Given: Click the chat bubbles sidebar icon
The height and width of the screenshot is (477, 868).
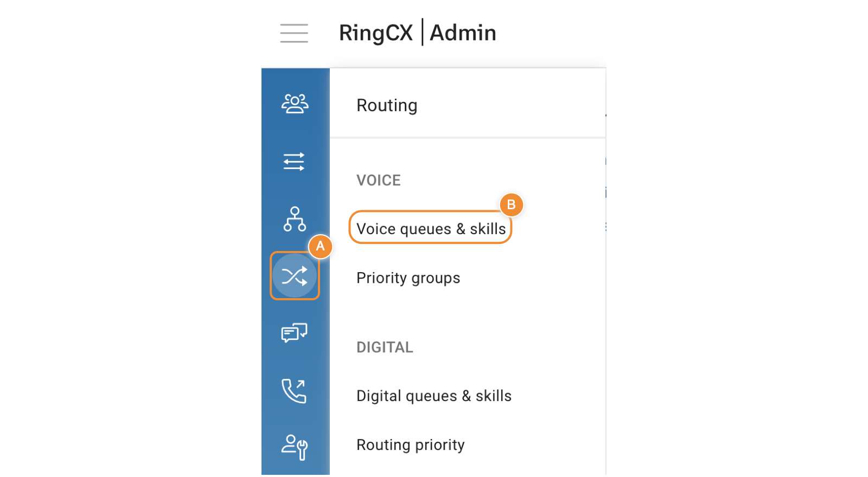Looking at the screenshot, I should (294, 333).
